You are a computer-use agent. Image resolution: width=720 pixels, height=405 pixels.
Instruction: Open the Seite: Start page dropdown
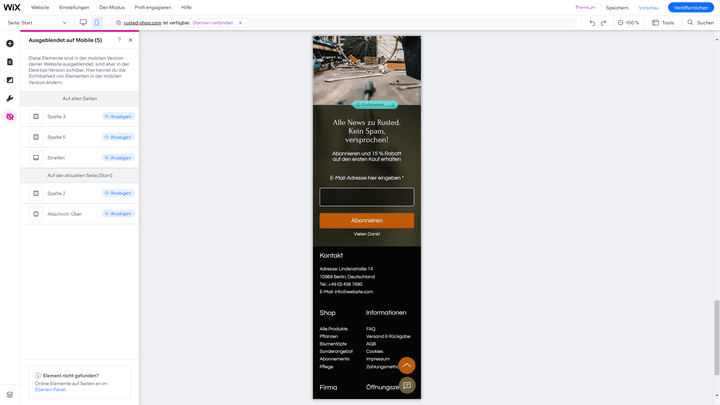tap(37, 22)
